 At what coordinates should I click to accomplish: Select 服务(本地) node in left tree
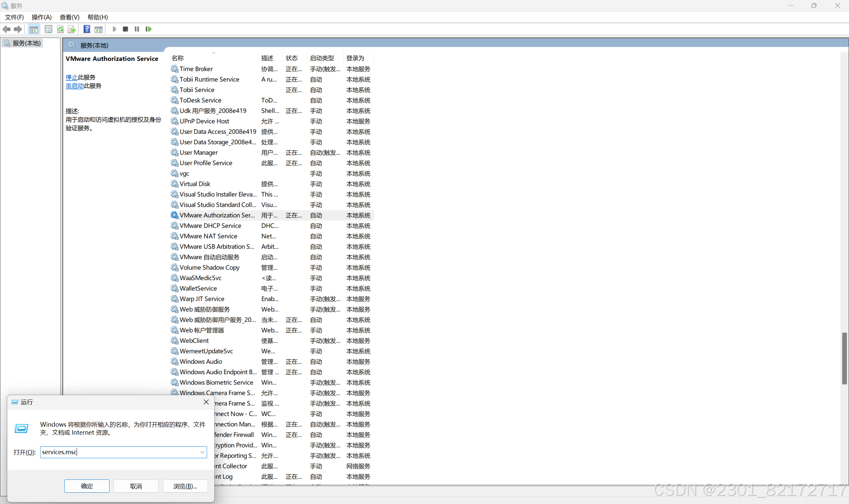tap(27, 43)
